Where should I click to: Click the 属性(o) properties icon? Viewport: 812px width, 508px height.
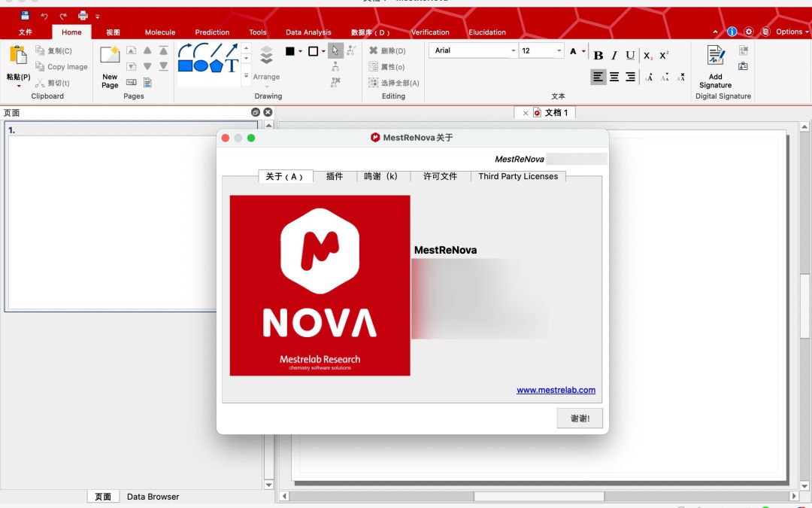(x=374, y=67)
